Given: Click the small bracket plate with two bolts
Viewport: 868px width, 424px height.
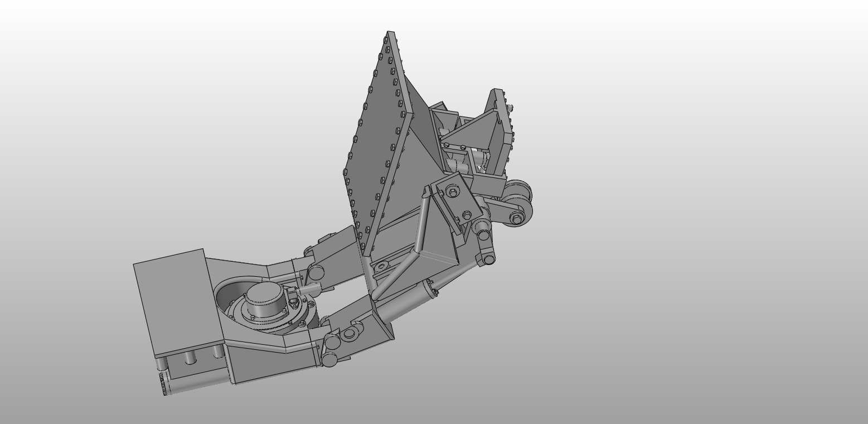Looking at the screenshot, I should point(457,201).
